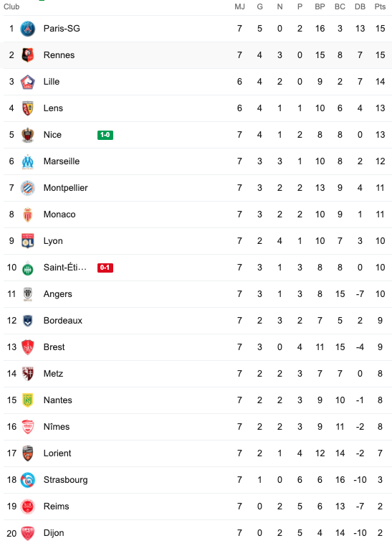Select the Lille team logo

tap(28, 82)
